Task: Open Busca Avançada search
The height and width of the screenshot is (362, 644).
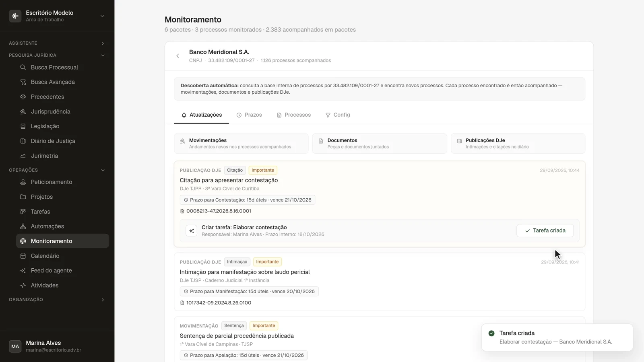Action: 62,82
